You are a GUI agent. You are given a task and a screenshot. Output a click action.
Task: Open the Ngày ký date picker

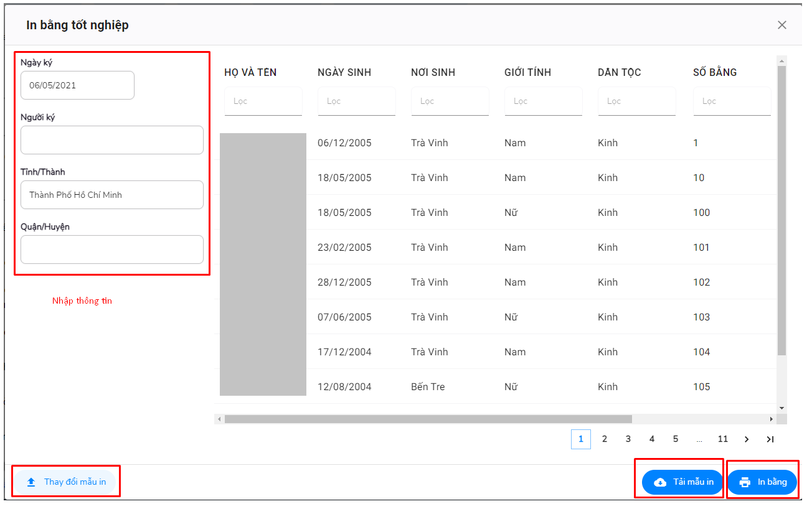tap(77, 85)
